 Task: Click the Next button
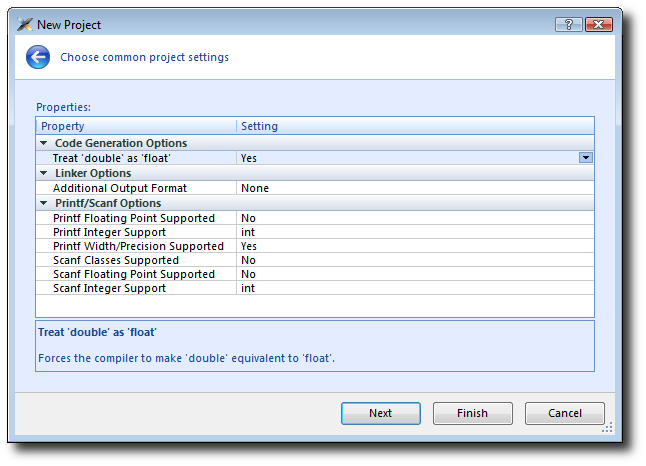click(380, 413)
